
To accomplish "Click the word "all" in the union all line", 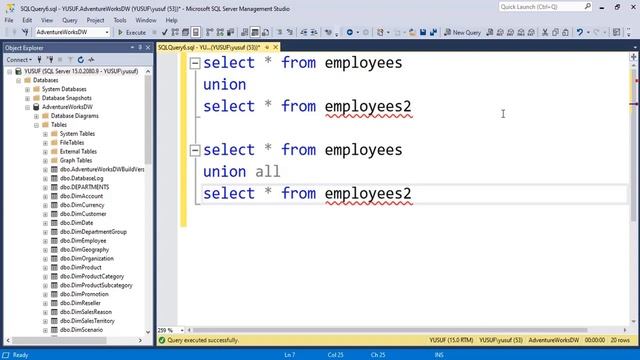I will point(268,171).
